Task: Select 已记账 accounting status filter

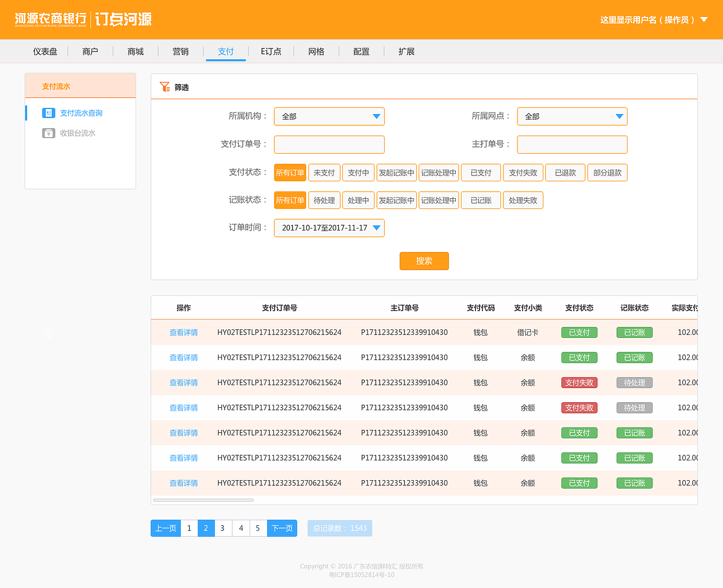Action: 481,201
